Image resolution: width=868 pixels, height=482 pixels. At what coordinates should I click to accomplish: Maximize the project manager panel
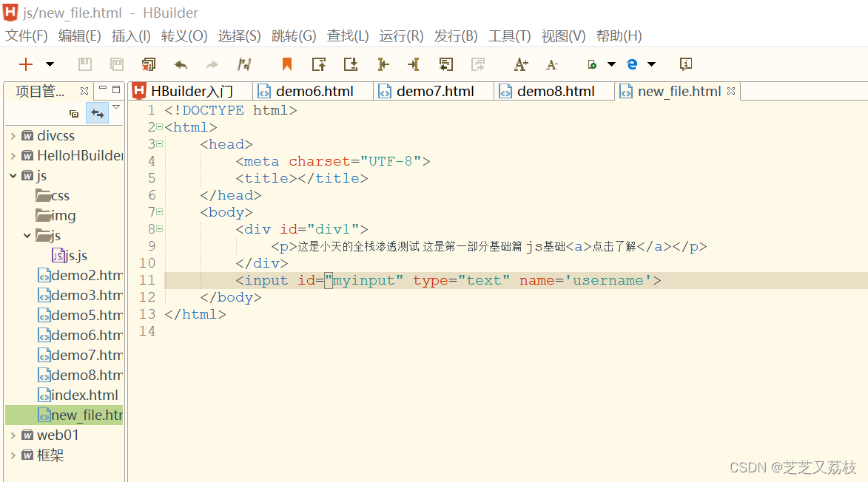pos(116,89)
